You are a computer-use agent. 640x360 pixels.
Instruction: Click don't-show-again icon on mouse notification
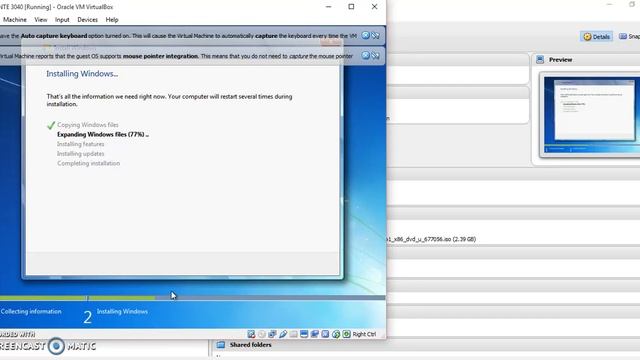click(376, 55)
